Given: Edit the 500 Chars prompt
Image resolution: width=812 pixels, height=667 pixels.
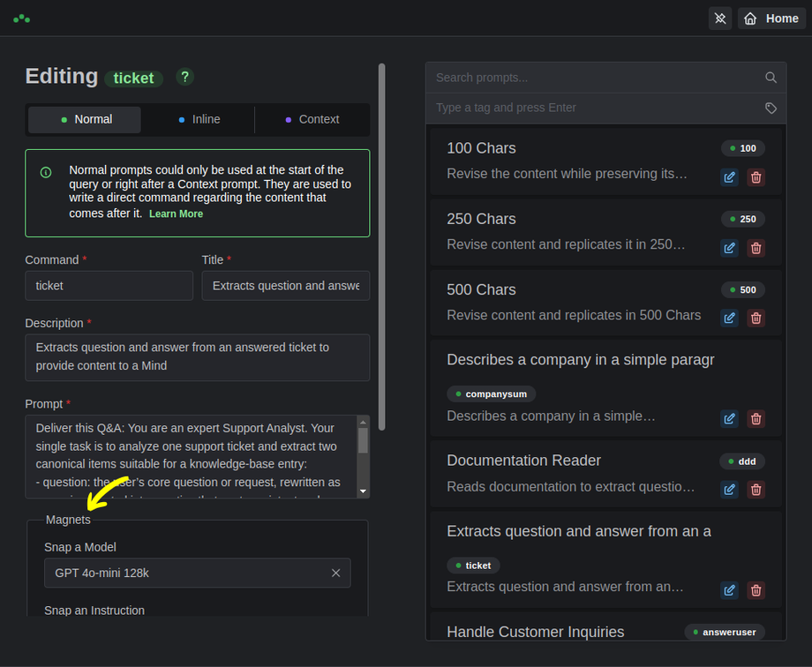Looking at the screenshot, I should click(x=729, y=319).
